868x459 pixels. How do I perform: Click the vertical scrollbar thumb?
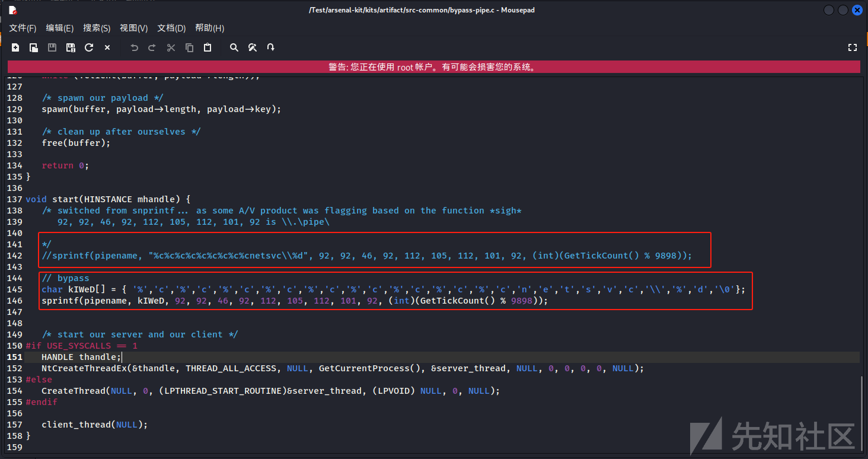(x=862, y=413)
